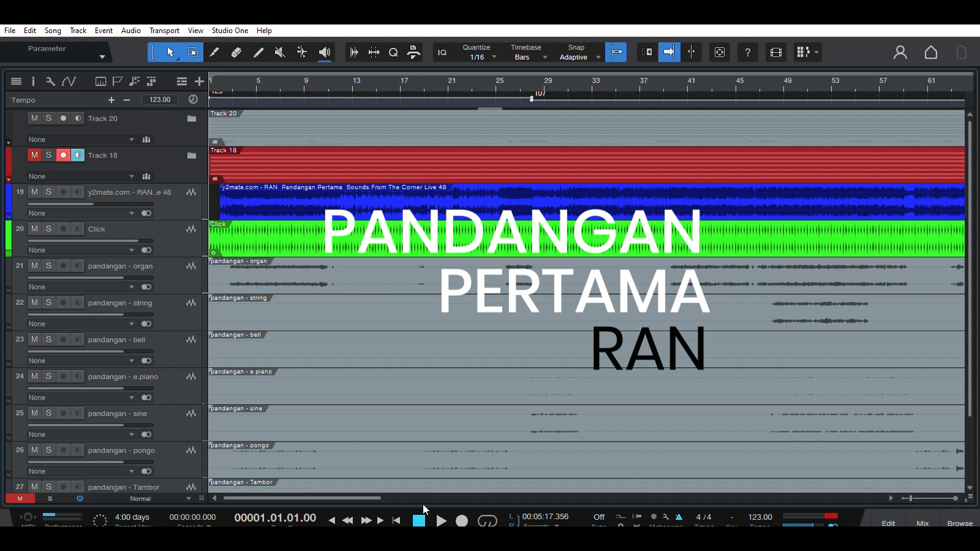Open the inspector 'i' icon
The width and height of the screenshot is (980, 551).
coord(33,81)
